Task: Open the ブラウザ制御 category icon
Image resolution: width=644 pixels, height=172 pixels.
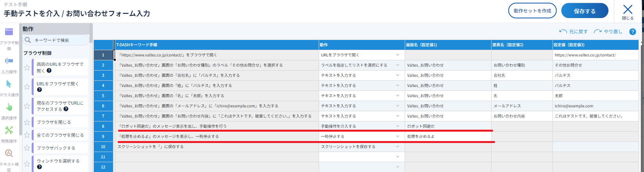Action: (9, 32)
